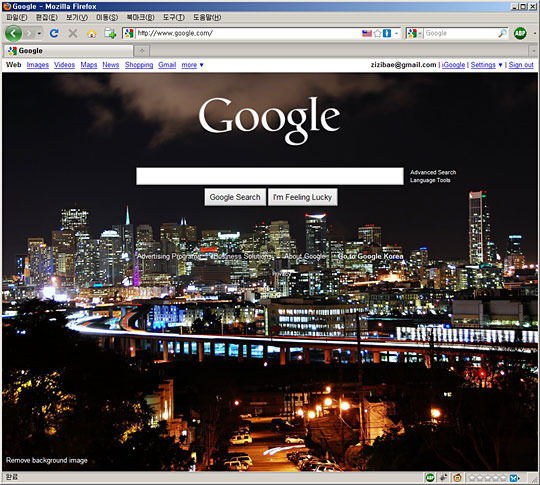
Task: Click Remove background image link
Action: coord(47,460)
